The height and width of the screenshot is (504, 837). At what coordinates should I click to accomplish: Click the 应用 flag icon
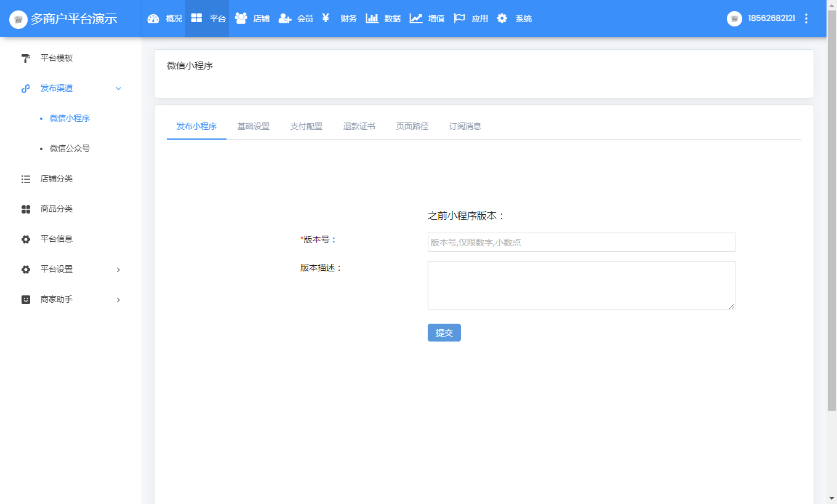click(459, 18)
